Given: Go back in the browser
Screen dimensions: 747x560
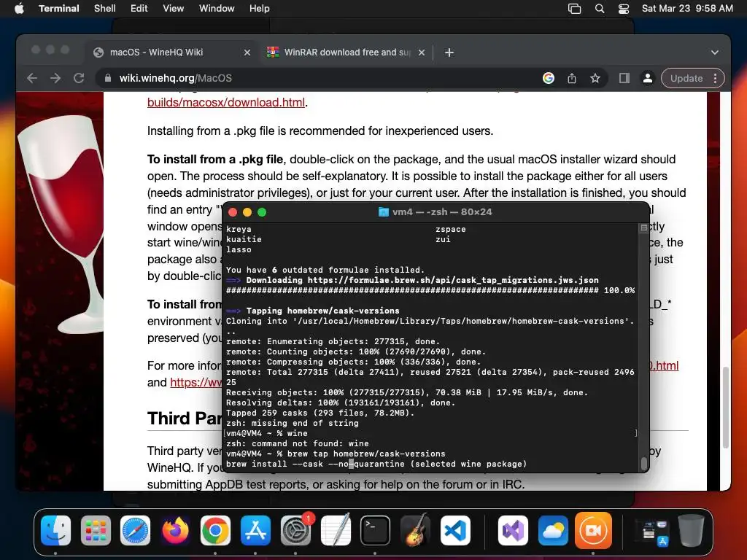Looking at the screenshot, I should tap(32, 78).
